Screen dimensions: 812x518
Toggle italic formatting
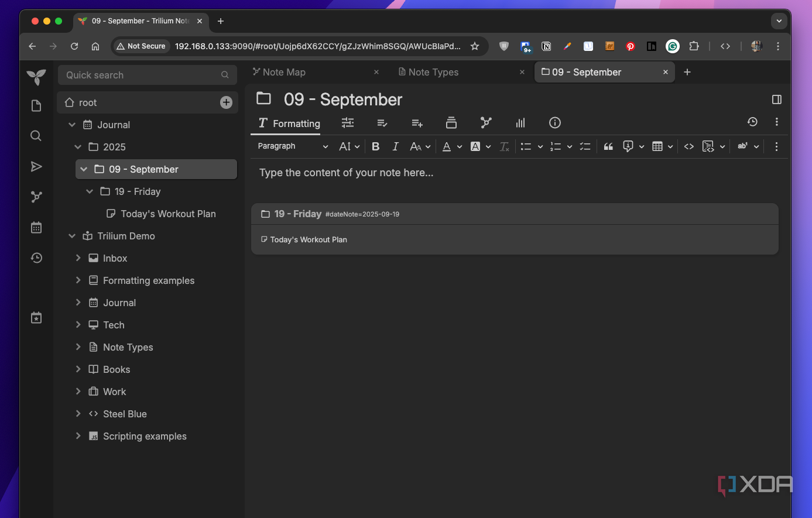coord(396,146)
